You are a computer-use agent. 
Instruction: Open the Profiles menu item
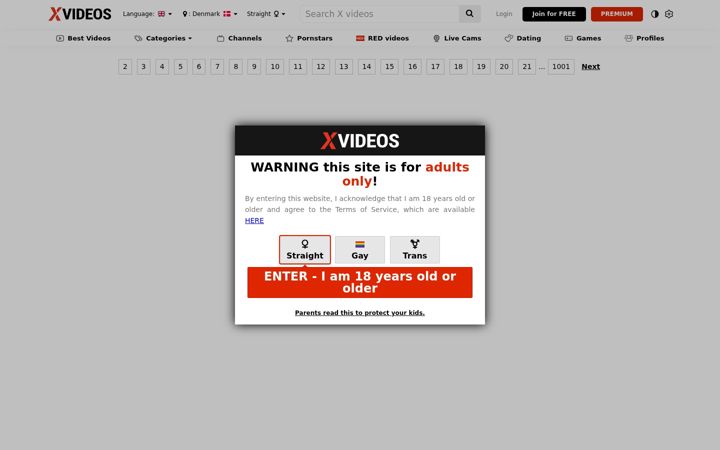coord(644,38)
